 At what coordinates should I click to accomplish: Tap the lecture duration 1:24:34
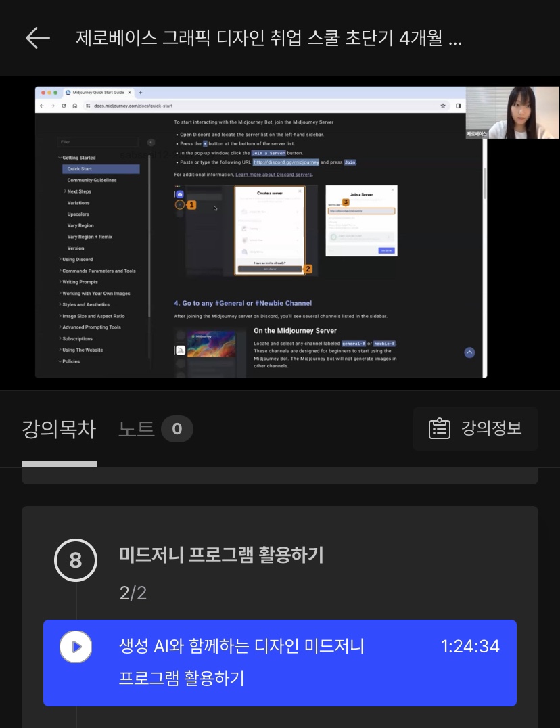click(470, 646)
